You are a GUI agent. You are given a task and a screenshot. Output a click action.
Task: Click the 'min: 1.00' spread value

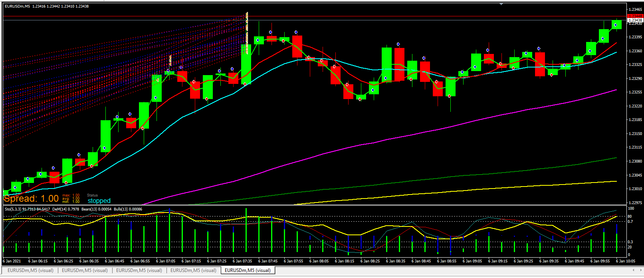coord(71,202)
